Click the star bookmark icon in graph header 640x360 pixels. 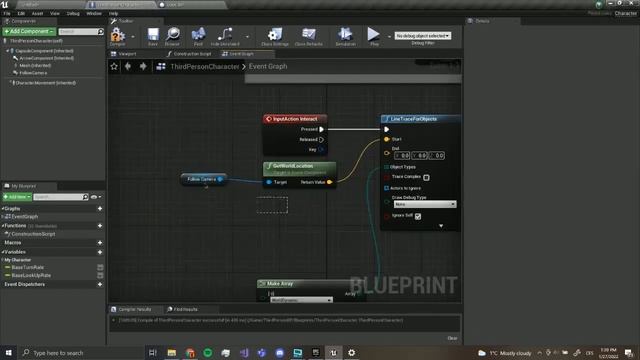114,66
